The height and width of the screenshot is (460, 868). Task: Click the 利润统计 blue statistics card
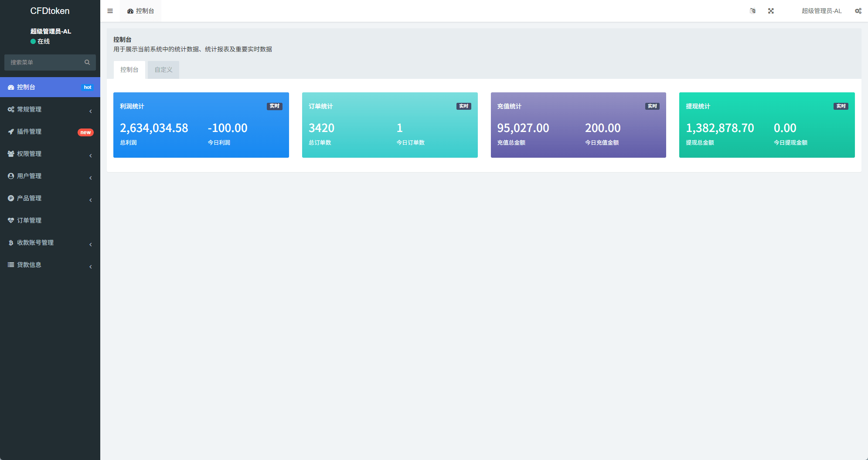[201, 125]
